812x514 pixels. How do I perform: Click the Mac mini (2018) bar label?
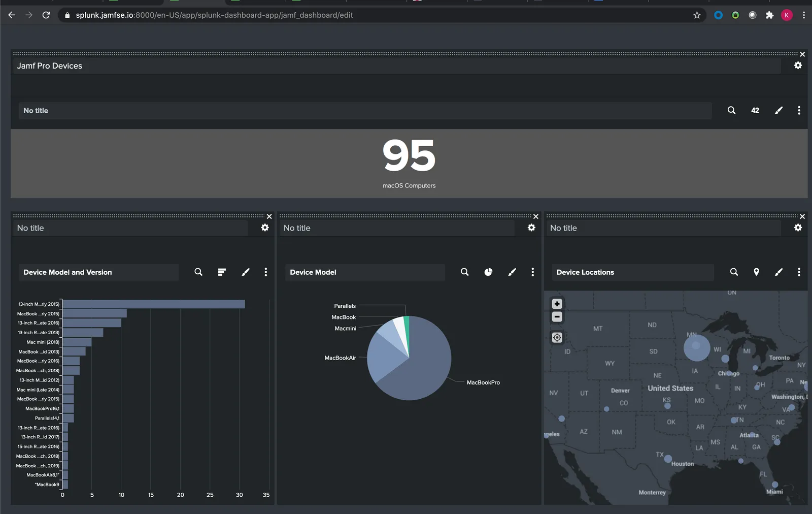point(43,342)
